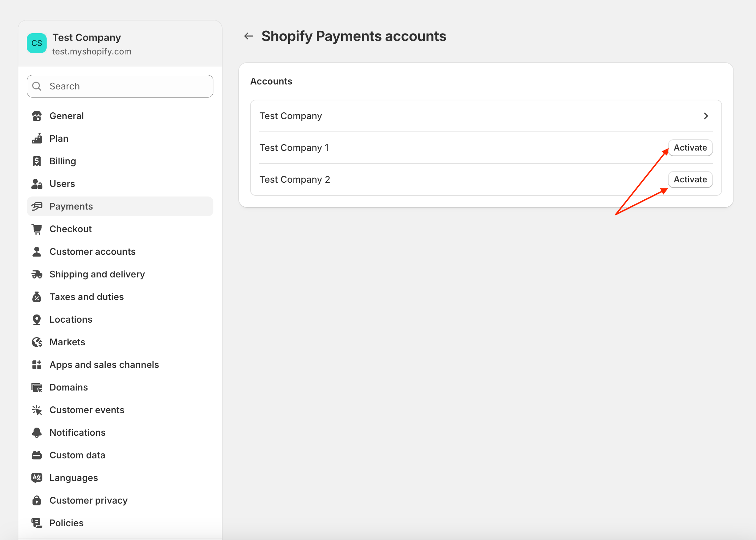
Task: Click the Users people icon
Action: tap(37, 184)
